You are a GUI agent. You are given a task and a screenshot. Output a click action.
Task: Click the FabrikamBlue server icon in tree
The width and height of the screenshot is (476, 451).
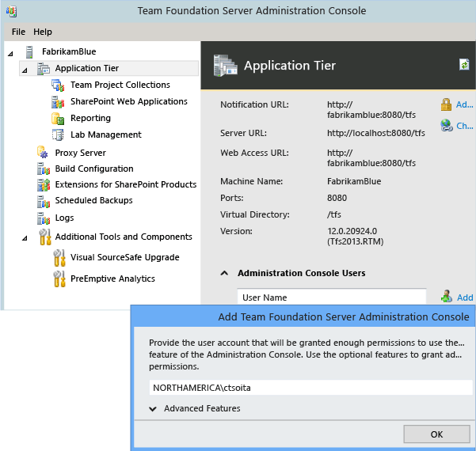tap(29, 52)
